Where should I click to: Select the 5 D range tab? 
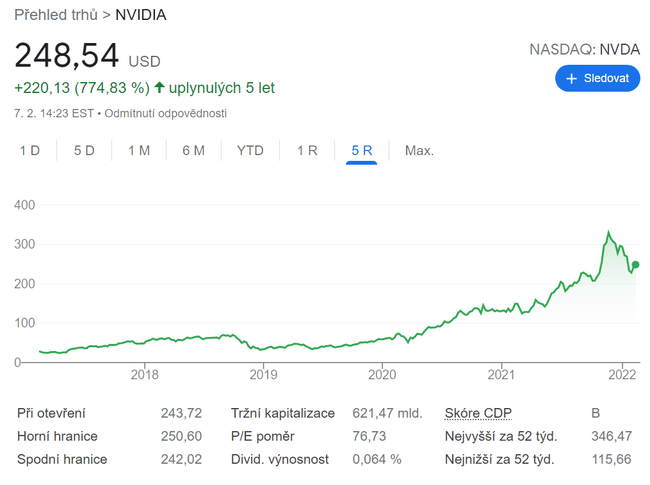pos(84,151)
